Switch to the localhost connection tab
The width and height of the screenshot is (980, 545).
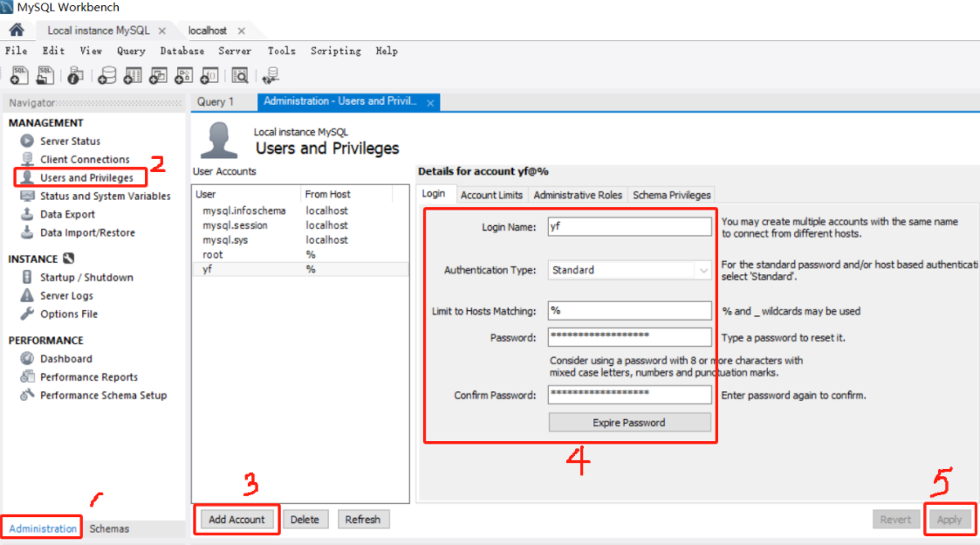click(208, 30)
